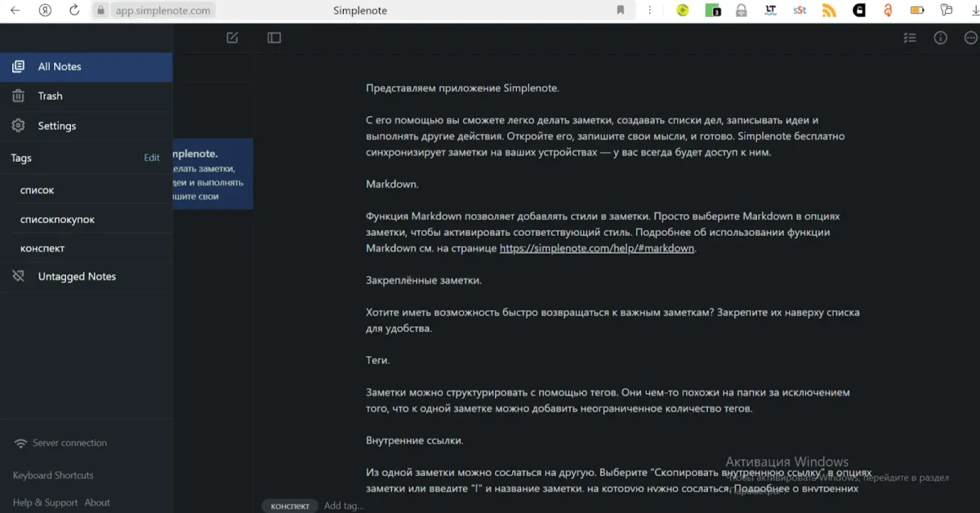
Task: Select the tag список
Action: (x=38, y=190)
